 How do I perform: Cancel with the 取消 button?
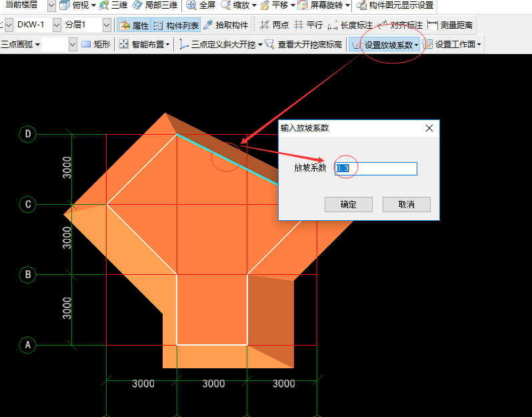407,204
